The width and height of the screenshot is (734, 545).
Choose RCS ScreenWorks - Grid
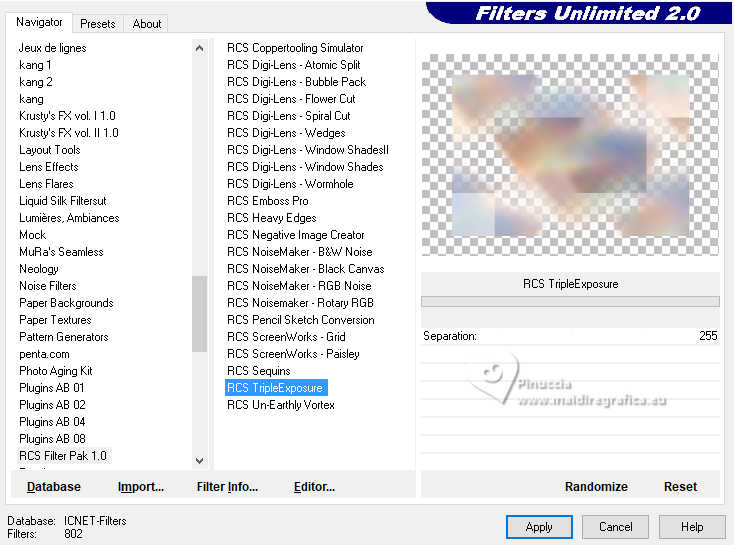click(286, 337)
